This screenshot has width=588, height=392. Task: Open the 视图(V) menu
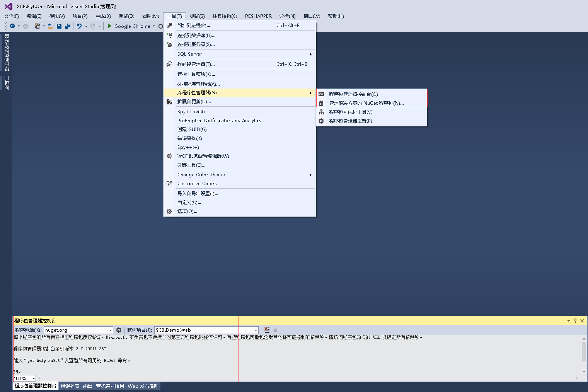(57, 16)
